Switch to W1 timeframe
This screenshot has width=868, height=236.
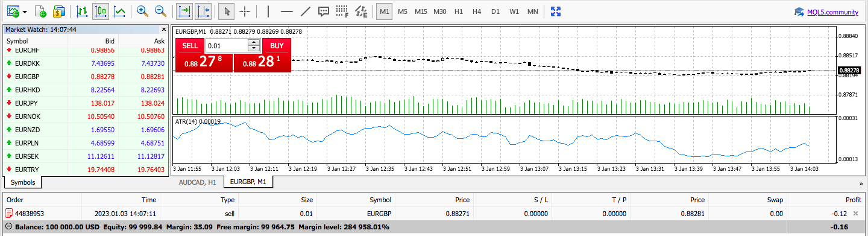pos(514,11)
